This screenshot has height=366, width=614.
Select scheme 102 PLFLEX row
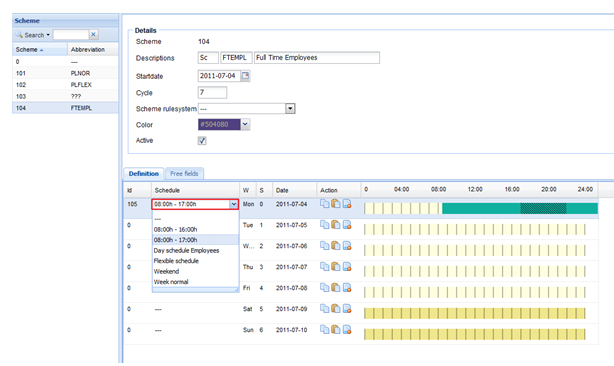pos(65,85)
